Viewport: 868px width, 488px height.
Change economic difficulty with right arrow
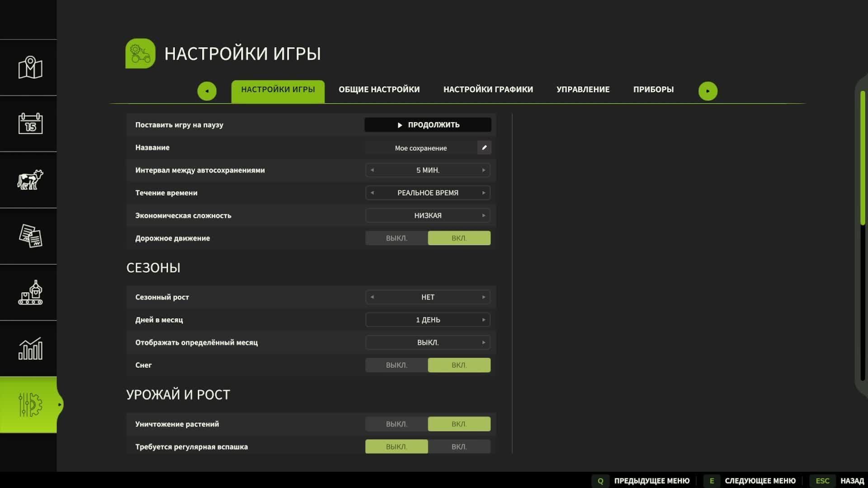click(x=484, y=216)
